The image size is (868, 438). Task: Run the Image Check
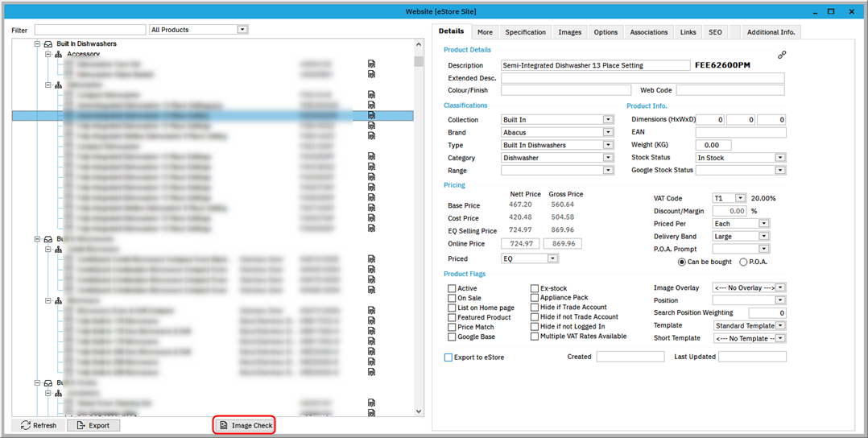[244, 425]
